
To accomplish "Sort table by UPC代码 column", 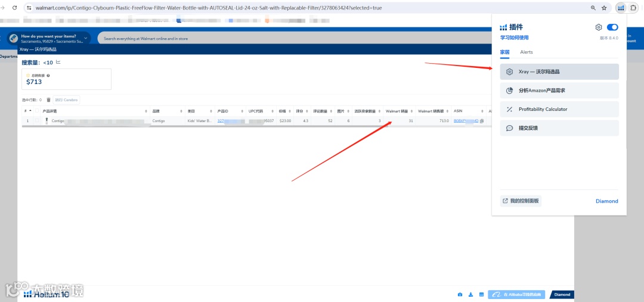I will click(273, 111).
